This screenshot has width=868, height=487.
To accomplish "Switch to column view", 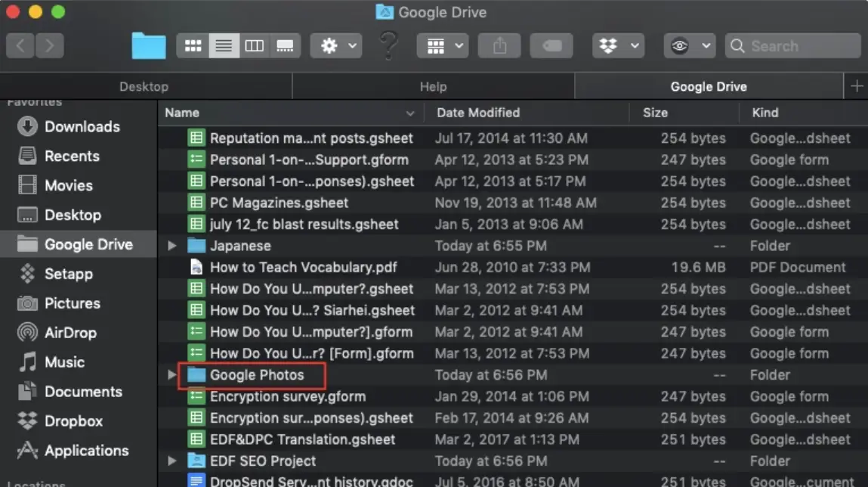I will [254, 45].
